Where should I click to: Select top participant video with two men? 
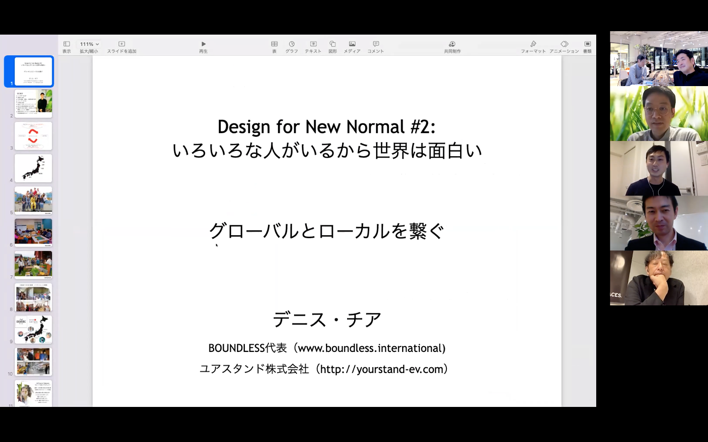point(659,58)
